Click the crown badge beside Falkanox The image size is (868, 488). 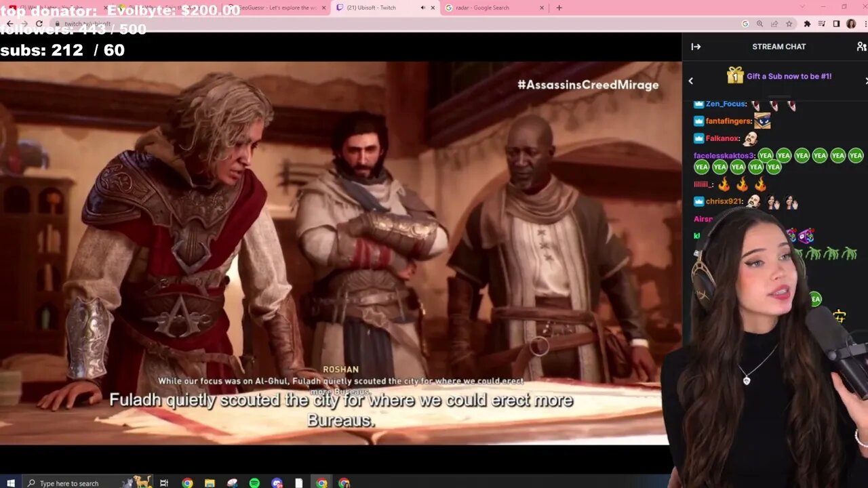[698, 138]
